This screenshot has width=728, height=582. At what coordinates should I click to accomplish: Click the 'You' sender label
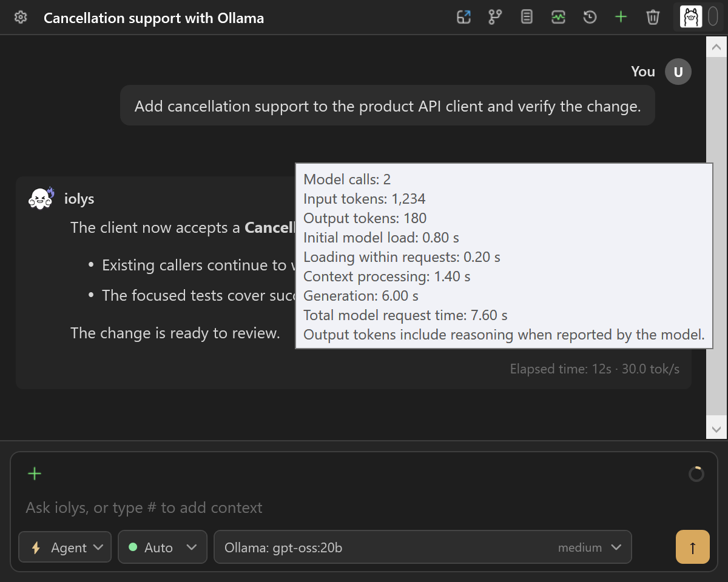click(643, 72)
